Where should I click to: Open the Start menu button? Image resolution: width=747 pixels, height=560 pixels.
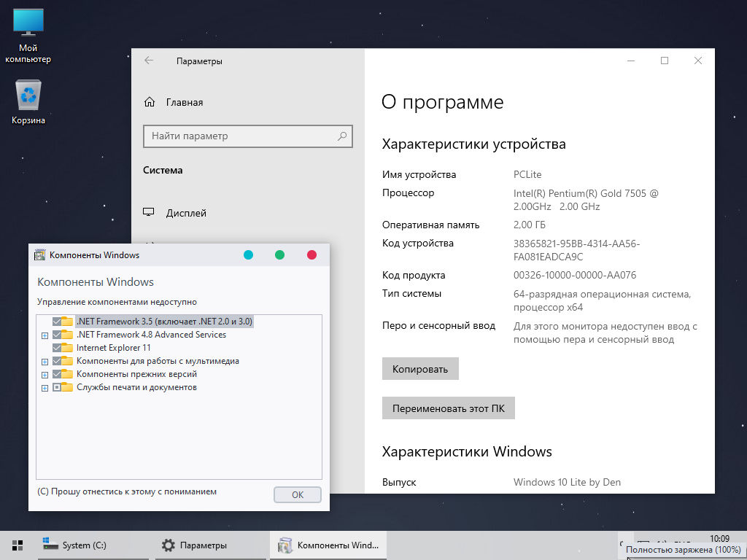point(18,545)
